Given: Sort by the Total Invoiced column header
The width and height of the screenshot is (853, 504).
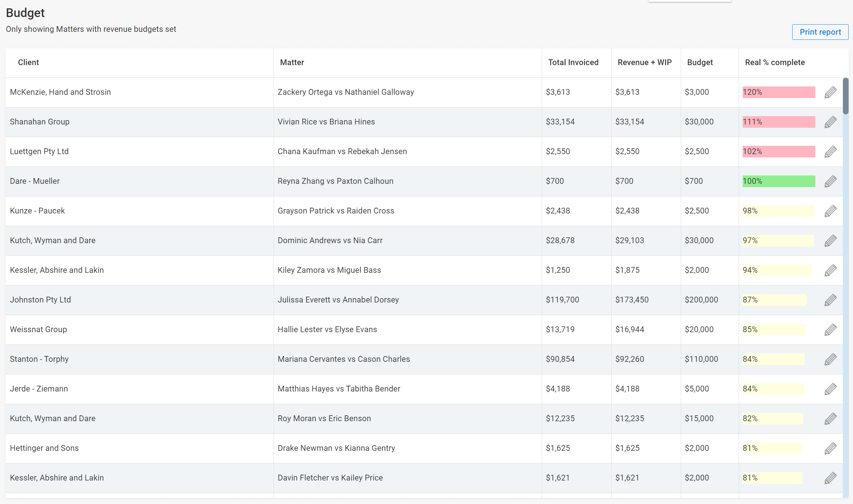Looking at the screenshot, I should [x=573, y=62].
